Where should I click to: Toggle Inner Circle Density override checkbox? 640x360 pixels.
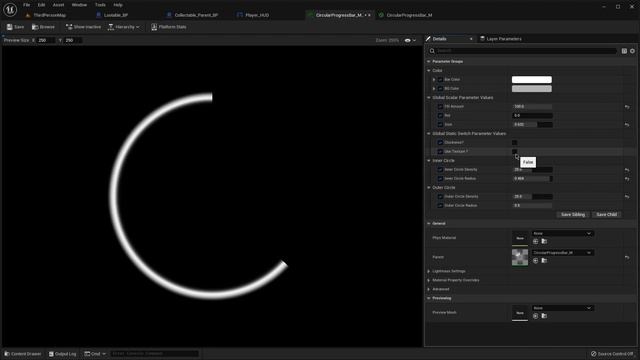pos(440,169)
